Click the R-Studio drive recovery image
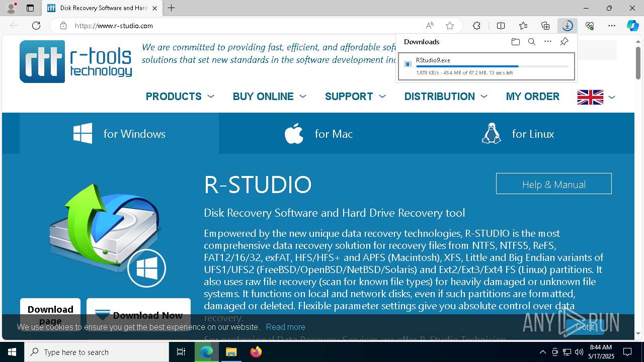Image resolution: width=644 pixels, height=362 pixels. pyautogui.click(x=107, y=235)
